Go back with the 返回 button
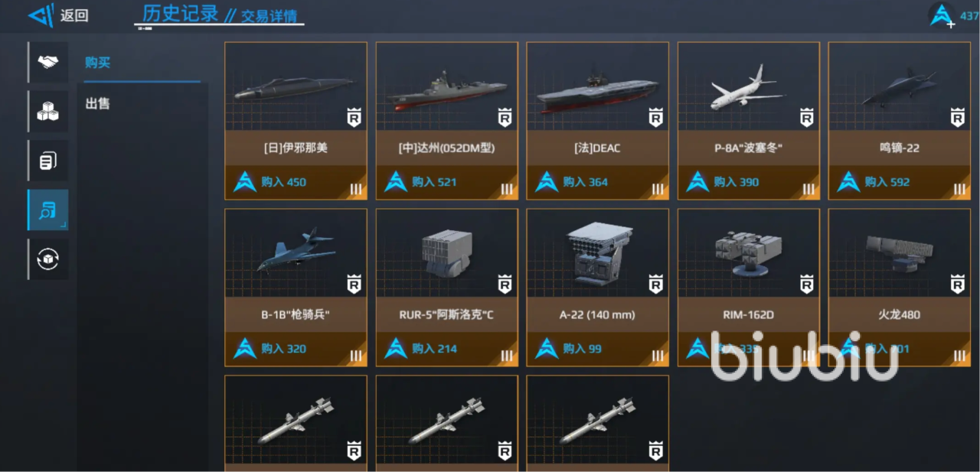980x472 pixels. (x=74, y=15)
